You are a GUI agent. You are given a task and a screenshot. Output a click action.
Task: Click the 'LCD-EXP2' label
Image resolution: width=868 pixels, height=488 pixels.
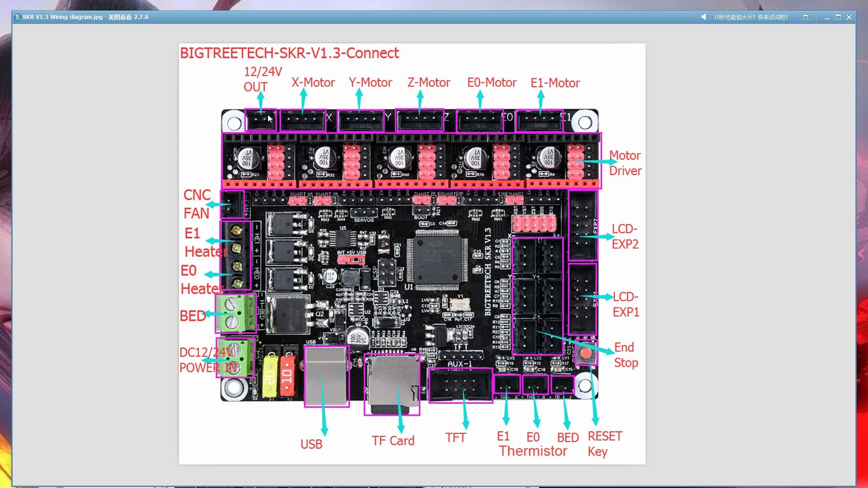[x=625, y=236]
